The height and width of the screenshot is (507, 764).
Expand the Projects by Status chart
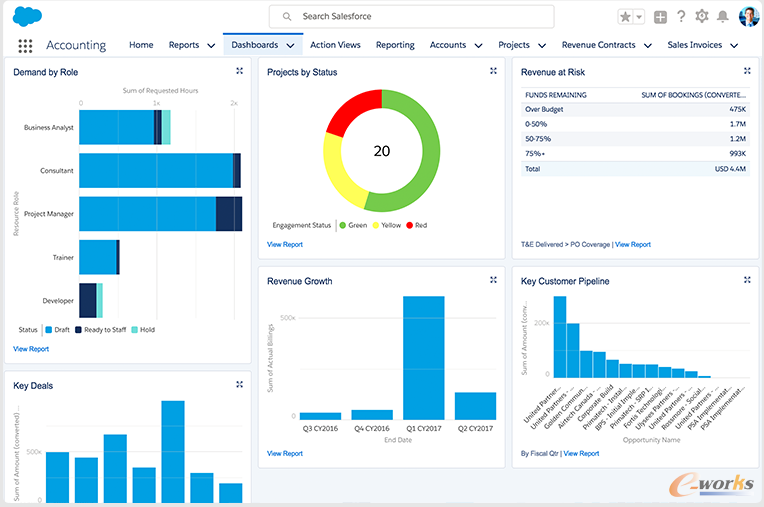493,71
